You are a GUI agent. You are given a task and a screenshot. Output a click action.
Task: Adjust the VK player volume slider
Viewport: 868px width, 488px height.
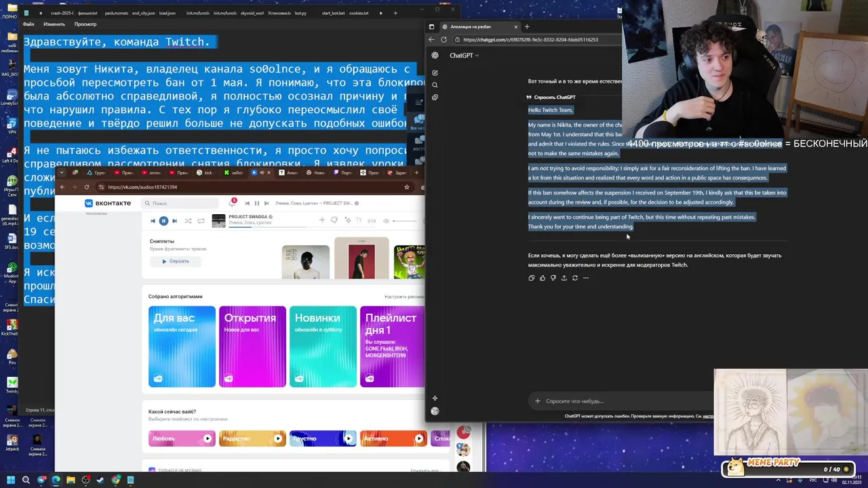pos(404,221)
